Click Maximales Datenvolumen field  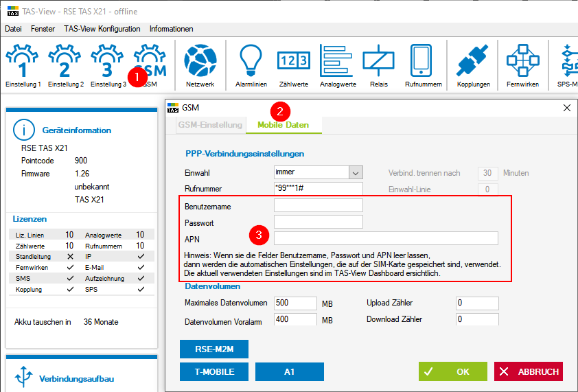(x=295, y=303)
